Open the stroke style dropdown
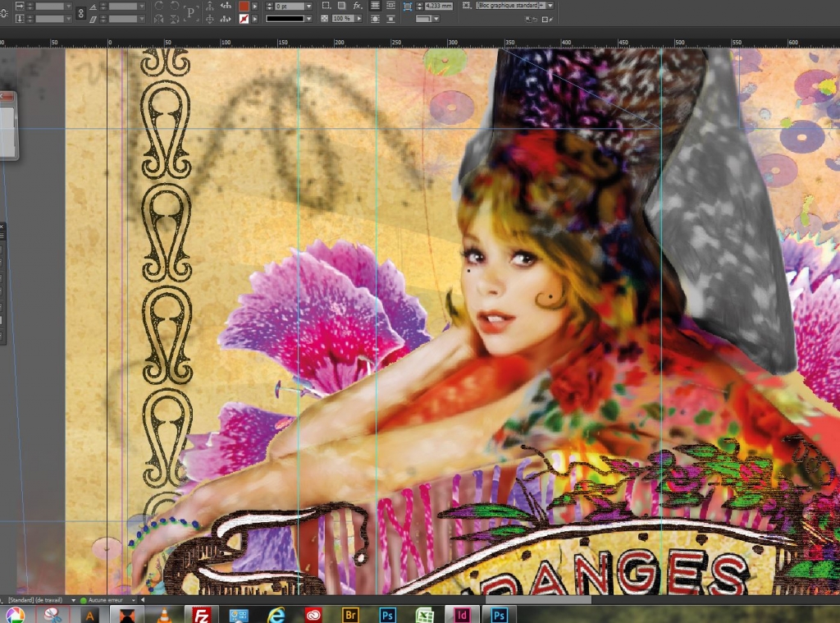The image size is (840, 623). 308,19
